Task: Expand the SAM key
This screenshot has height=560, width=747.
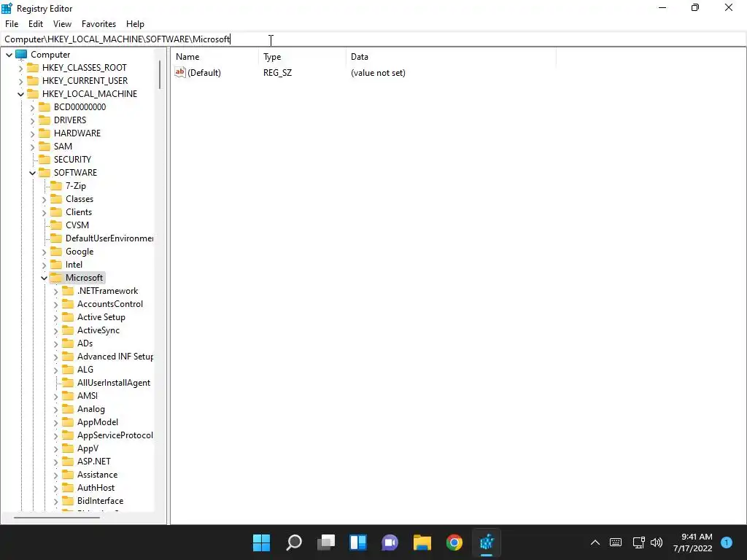Action: tap(32, 147)
